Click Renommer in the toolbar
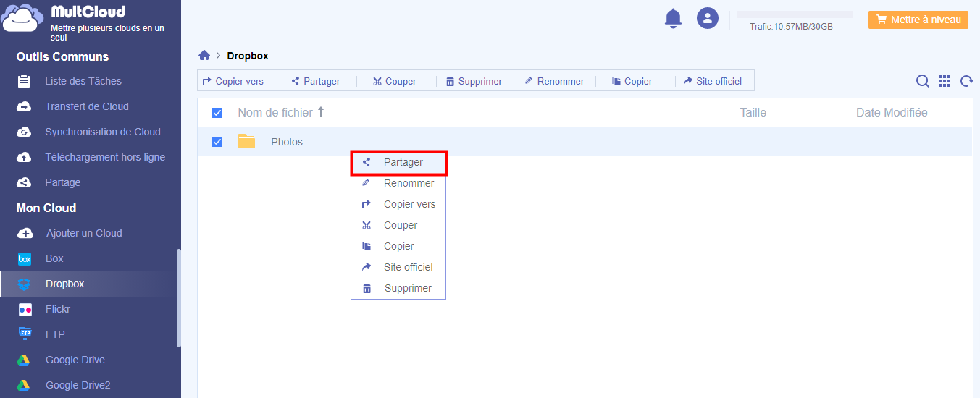The width and height of the screenshot is (980, 398). tap(555, 81)
